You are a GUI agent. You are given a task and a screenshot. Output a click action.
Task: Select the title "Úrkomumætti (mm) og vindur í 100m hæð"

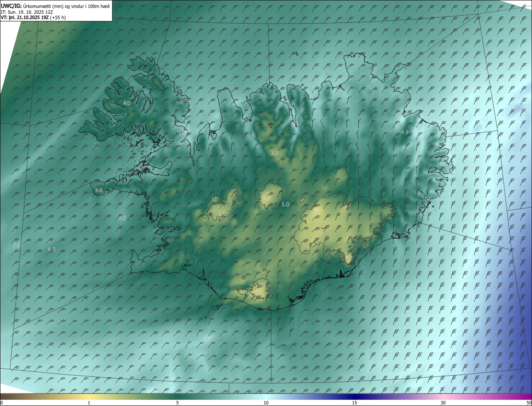66,5
